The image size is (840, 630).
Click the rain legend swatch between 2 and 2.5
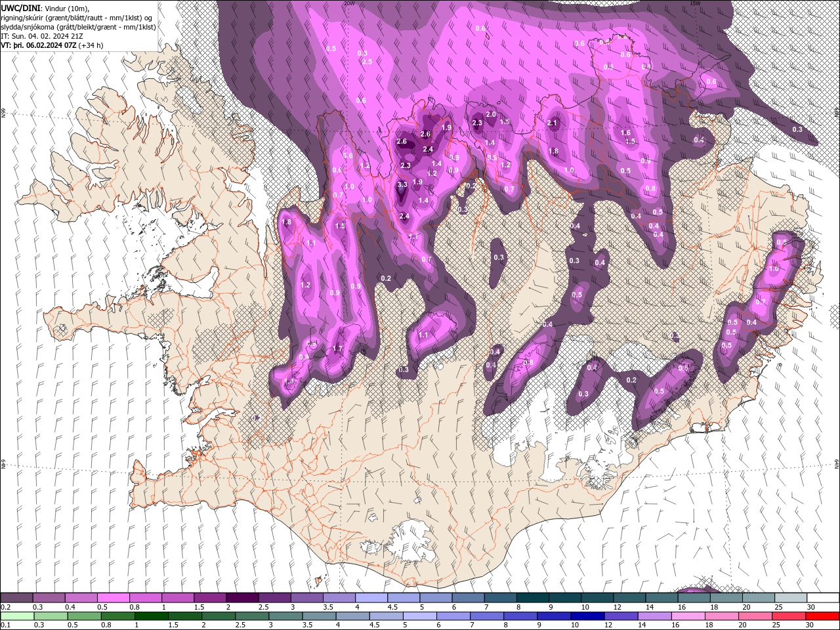pos(217,616)
